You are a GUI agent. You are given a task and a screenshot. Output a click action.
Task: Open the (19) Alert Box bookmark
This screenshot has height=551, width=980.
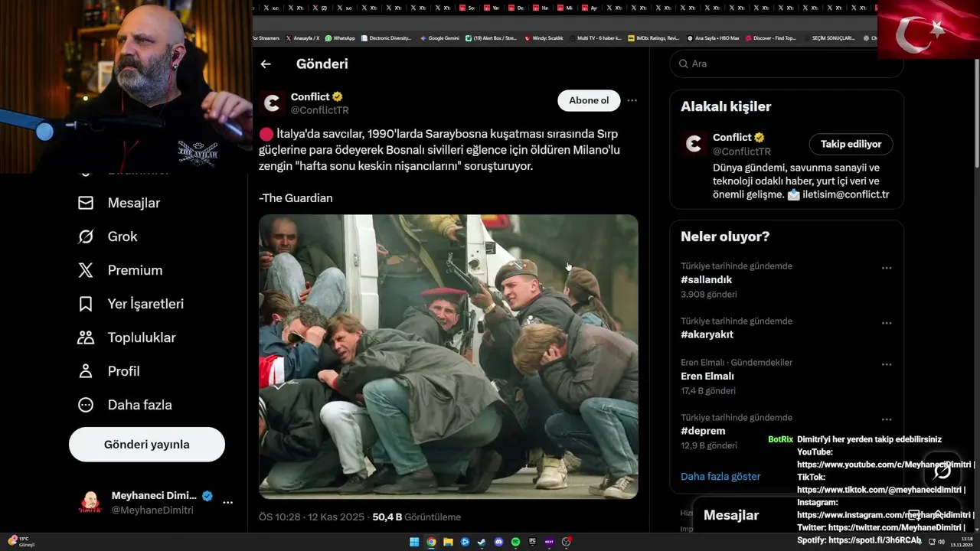tap(492, 37)
